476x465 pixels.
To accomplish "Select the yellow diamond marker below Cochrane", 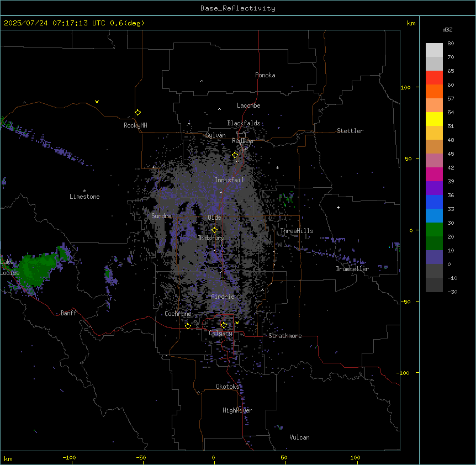I will tap(188, 326).
